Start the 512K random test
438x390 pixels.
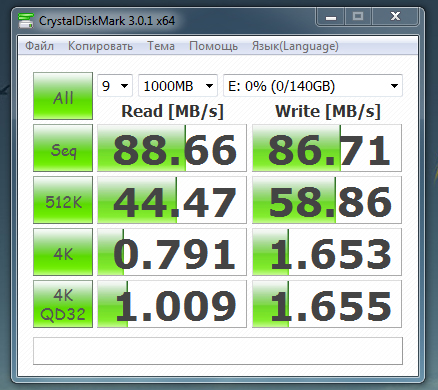pos(63,200)
